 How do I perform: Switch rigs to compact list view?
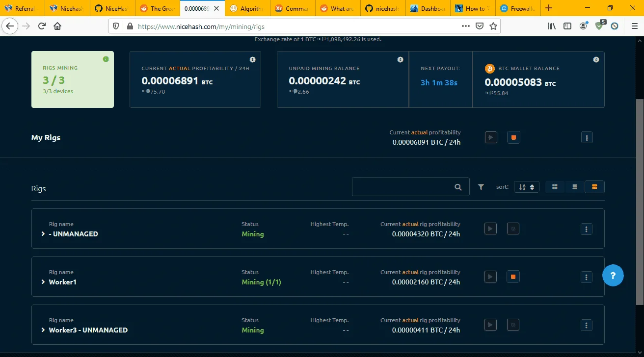pyautogui.click(x=575, y=187)
